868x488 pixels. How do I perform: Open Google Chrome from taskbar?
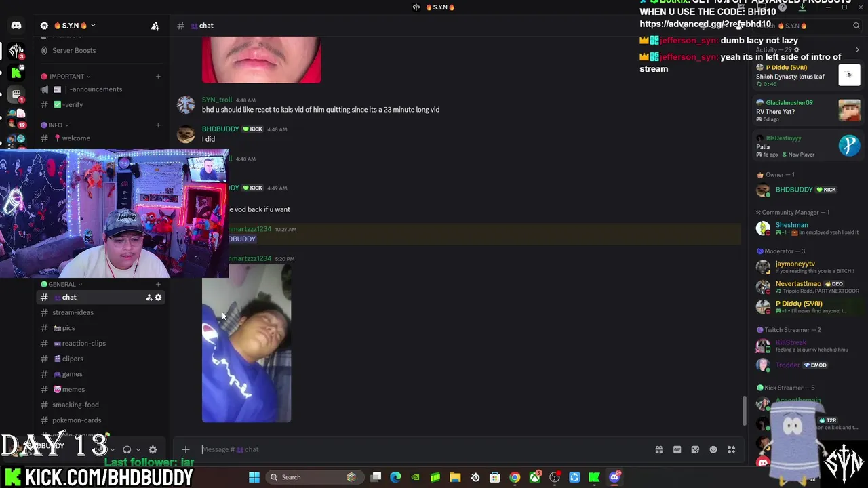[x=515, y=477]
